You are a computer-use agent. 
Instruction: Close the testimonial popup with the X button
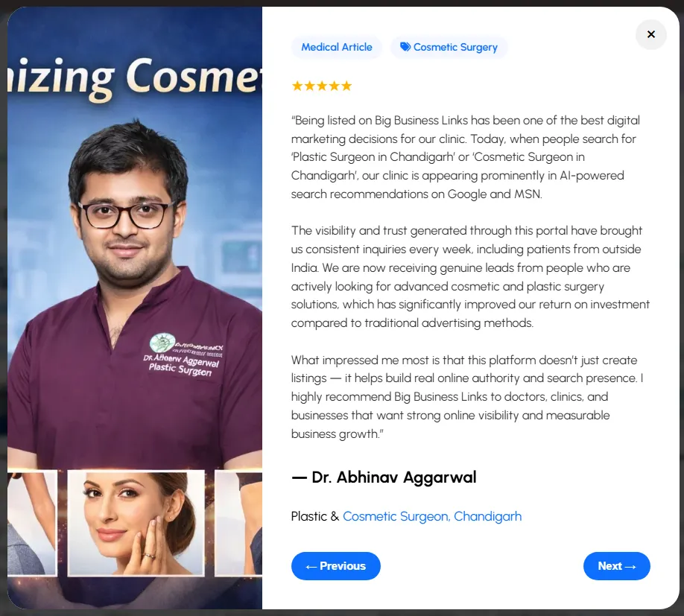tap(650, 34)
